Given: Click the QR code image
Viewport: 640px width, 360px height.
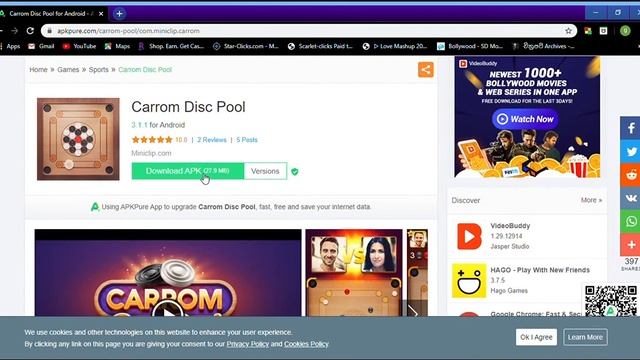Looking at the screenshot, I should pos(611,301).
